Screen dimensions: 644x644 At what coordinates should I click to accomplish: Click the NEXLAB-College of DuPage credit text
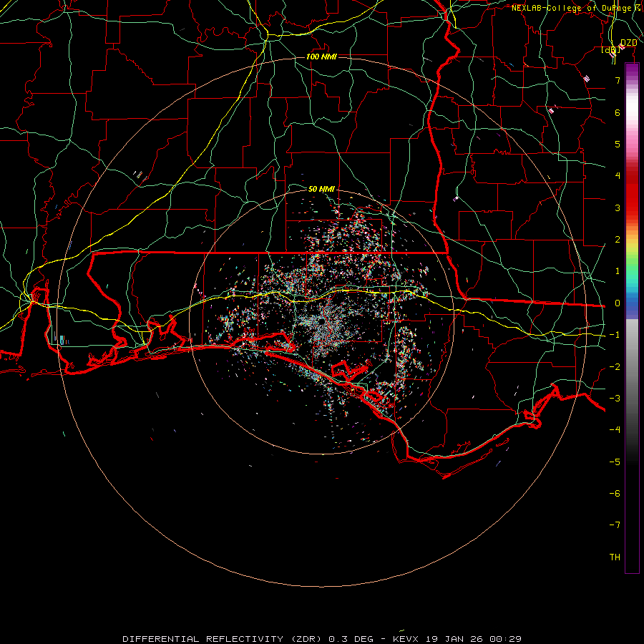pyautogui.click(x=574, y=8)
